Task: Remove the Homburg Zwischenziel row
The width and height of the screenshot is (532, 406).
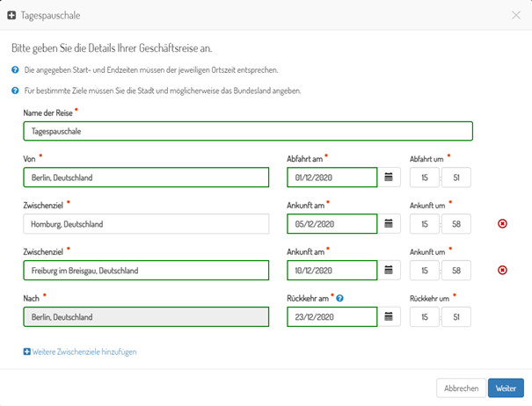Action: point(502,223)
